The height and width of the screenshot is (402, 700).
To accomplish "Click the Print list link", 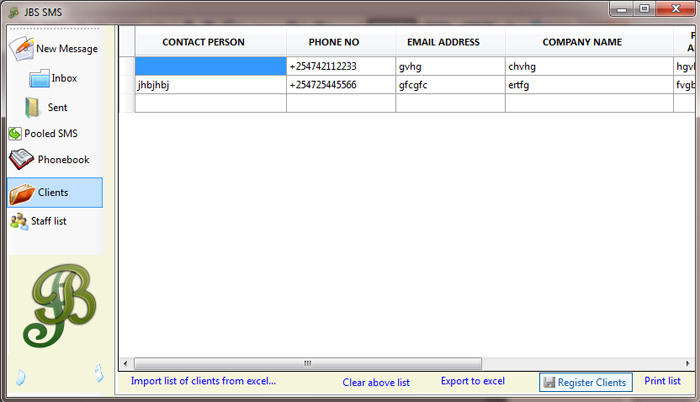I will [662, 381].
